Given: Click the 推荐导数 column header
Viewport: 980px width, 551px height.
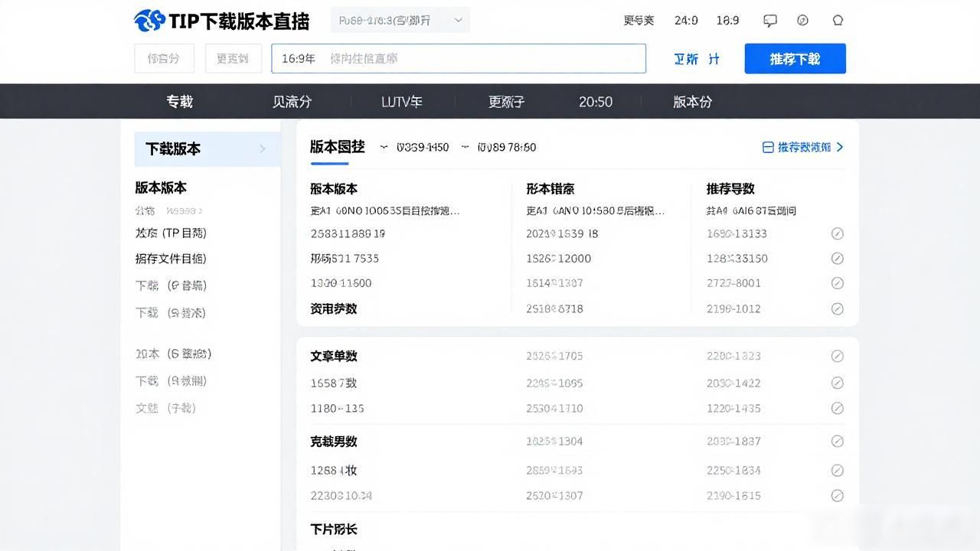Looking at the screenshot, I should [730, 188].
